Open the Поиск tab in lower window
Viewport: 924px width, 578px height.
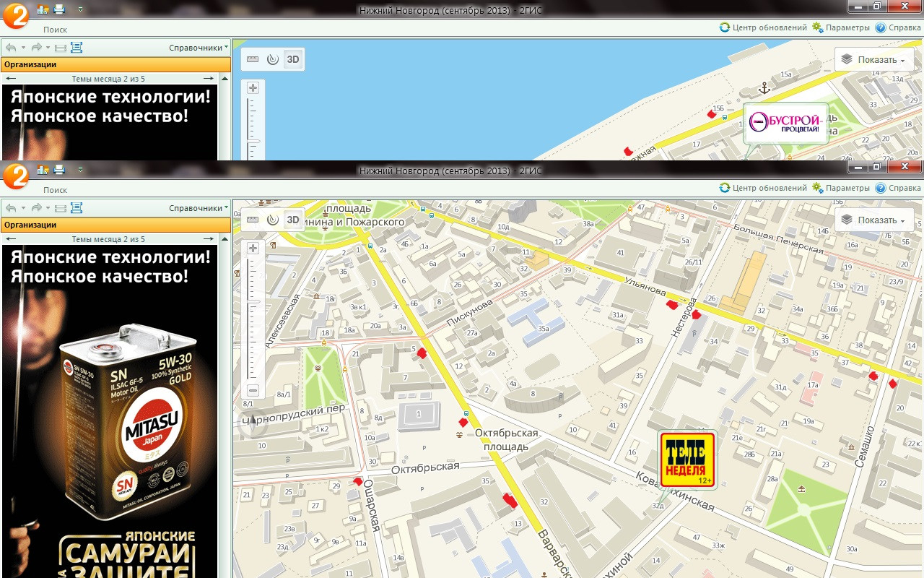55,190
